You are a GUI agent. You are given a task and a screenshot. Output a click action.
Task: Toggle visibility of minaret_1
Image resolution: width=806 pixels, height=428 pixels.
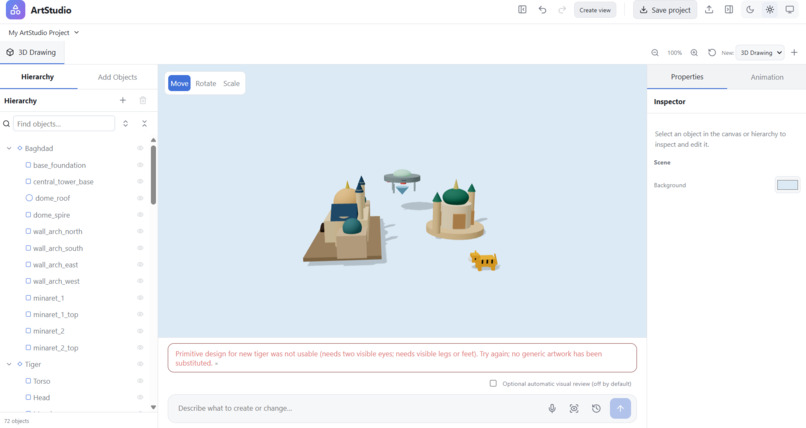coord(140,298)
